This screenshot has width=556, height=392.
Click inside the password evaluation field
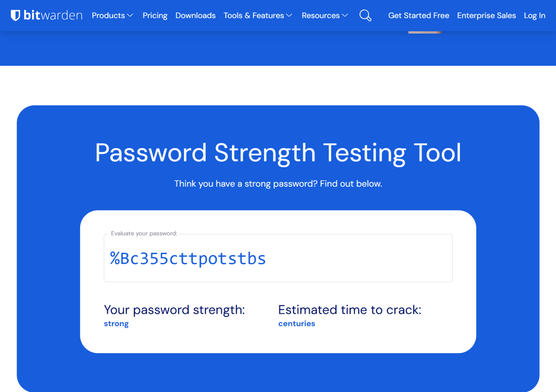point(278,258)
